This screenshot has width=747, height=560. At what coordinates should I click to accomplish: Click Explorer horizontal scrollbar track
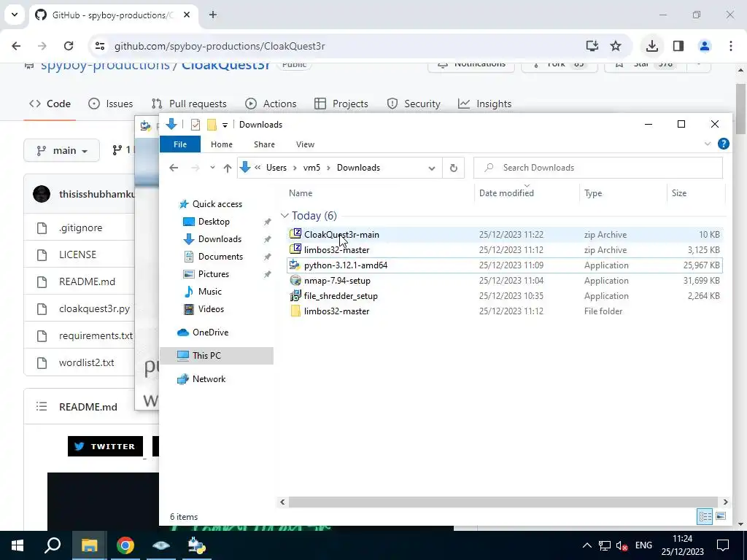[503, 502]
